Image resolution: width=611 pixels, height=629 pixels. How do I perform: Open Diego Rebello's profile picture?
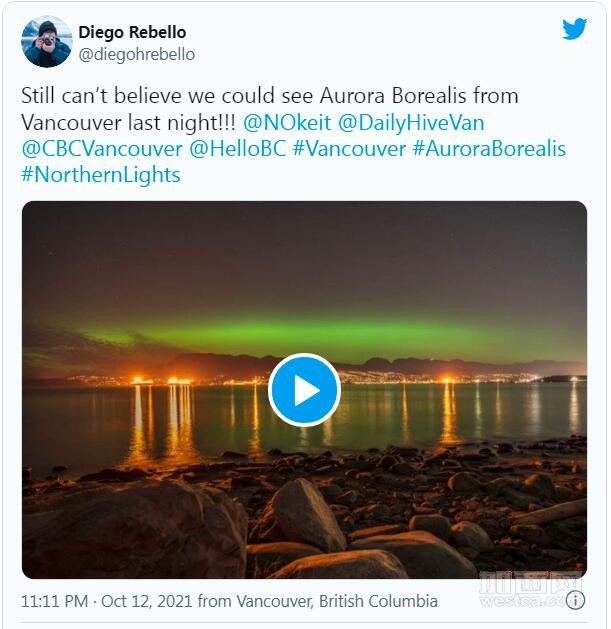click(47, 42)
